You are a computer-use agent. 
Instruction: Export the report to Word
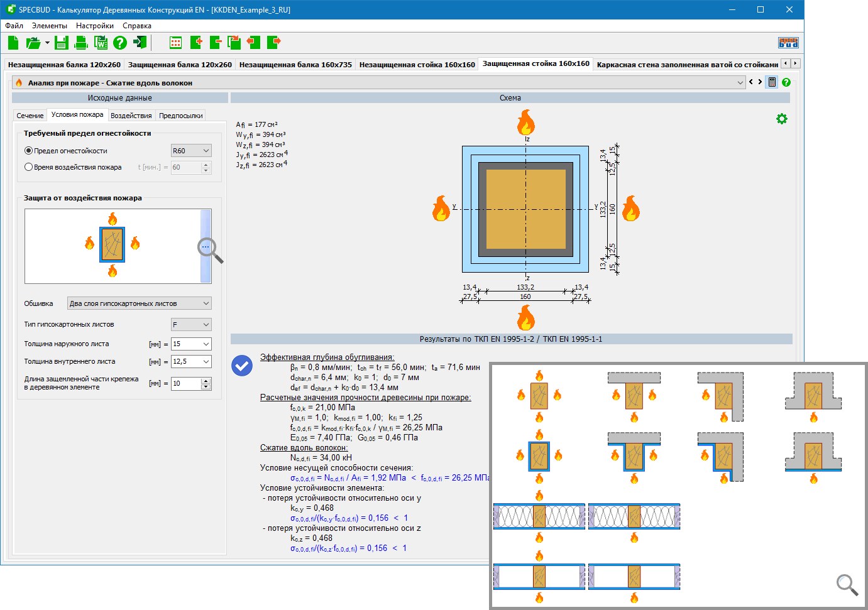[101, 43]
